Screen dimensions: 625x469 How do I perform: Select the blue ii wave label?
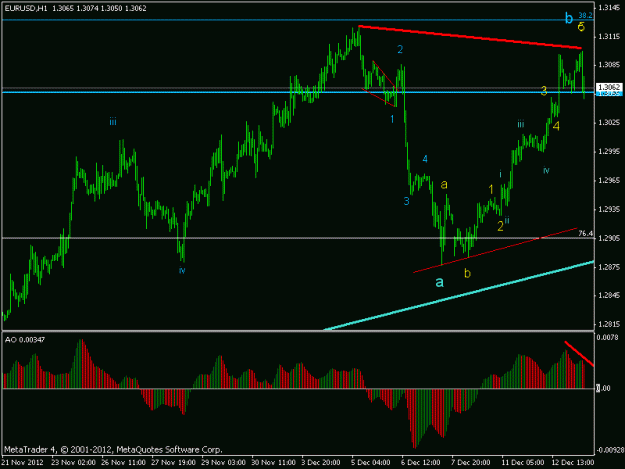tap(507, 220)
